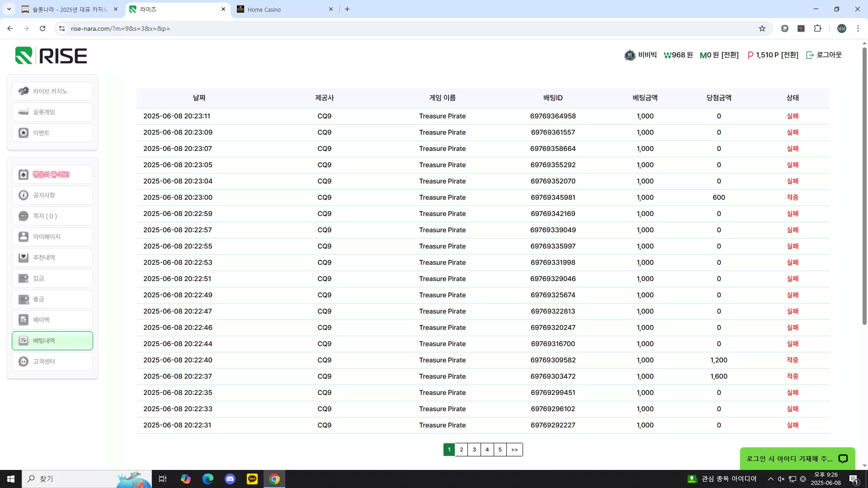
Task: Click the 배팅ID column header
Action: (553, 98)
